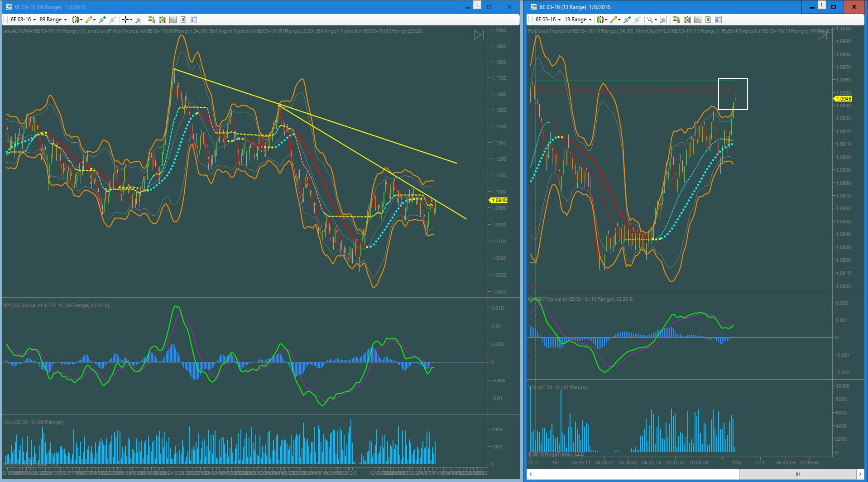Image resolution: width=868 pixels, height=482 pixels.
Task: Close the 89 Range chart window
Action: pyautogui.click(x=509, y=7)
